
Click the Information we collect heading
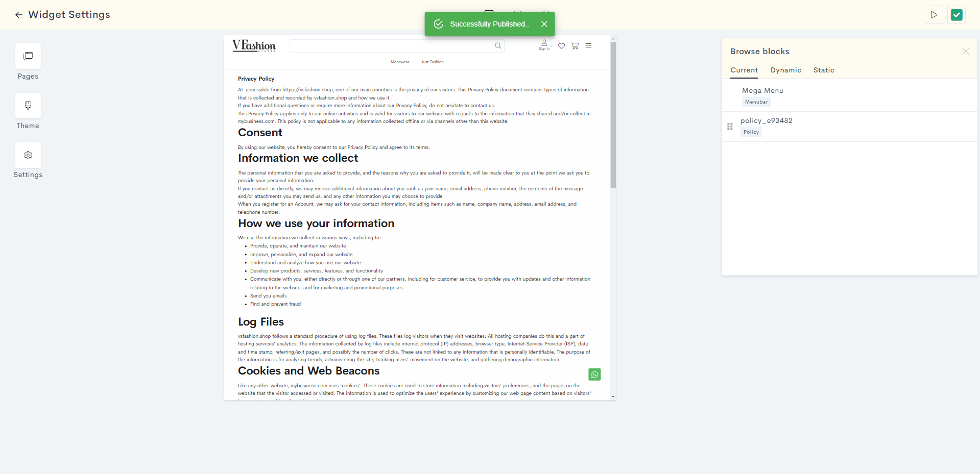pyautogui.click(x=298, y=158)
